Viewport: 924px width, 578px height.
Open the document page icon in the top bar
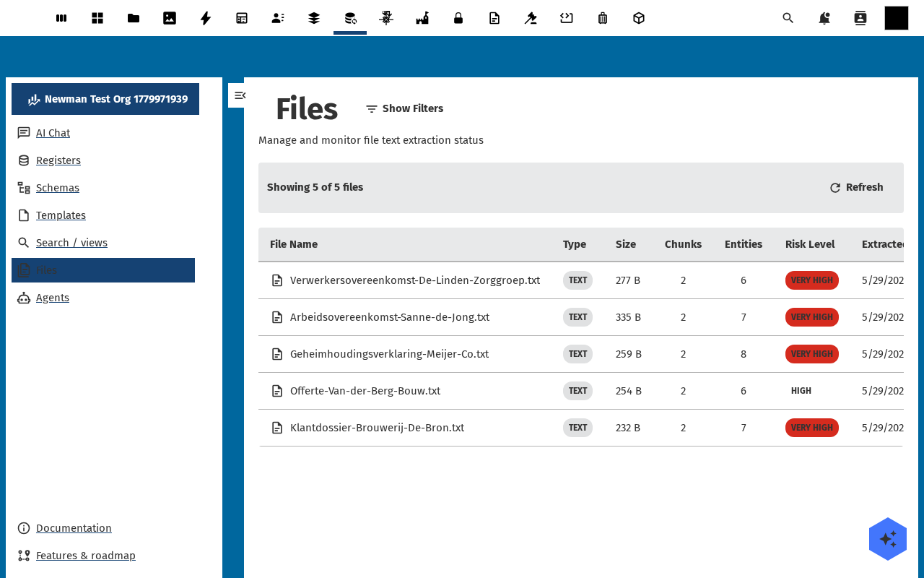494,18
